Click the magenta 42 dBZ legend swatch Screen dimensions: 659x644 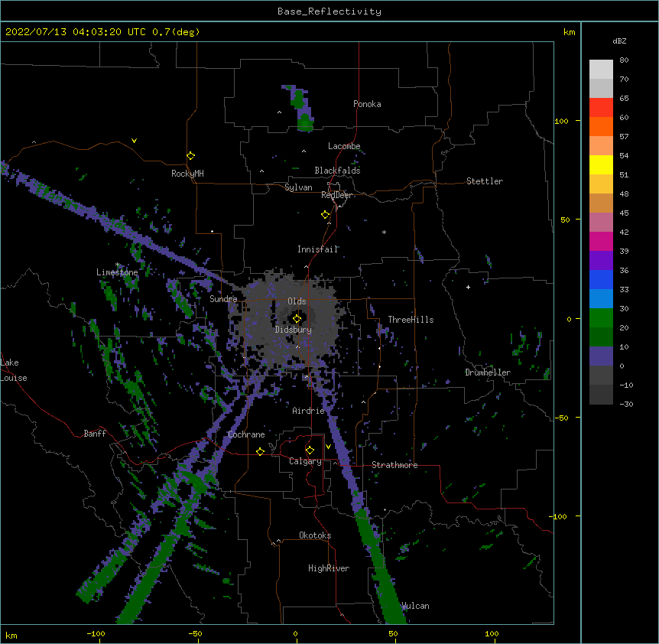[x=601, y=241]
